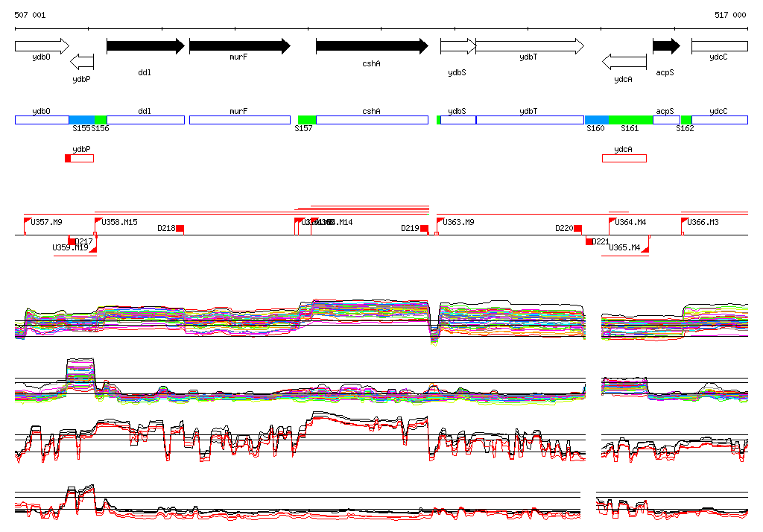Select the black acpS gene arrow
Screen dimensions: 763x532
pos(666,46)
